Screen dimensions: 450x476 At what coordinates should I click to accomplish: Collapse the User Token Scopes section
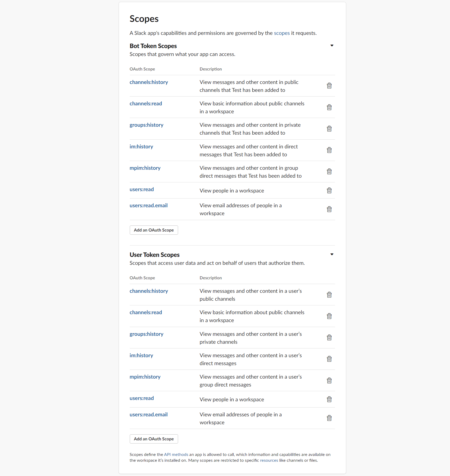tap(332, 254)
